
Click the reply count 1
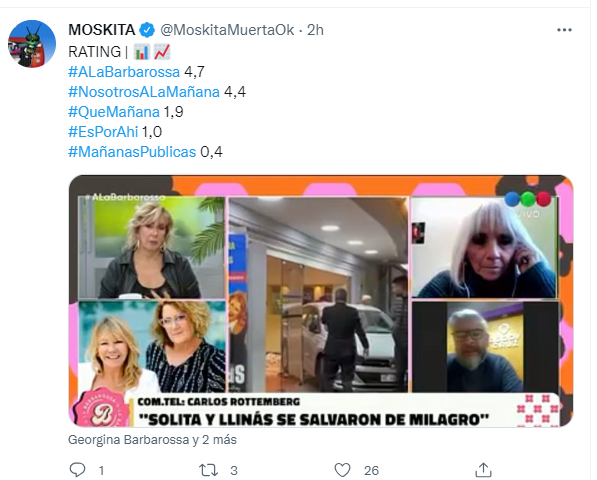tap(101, 470)
